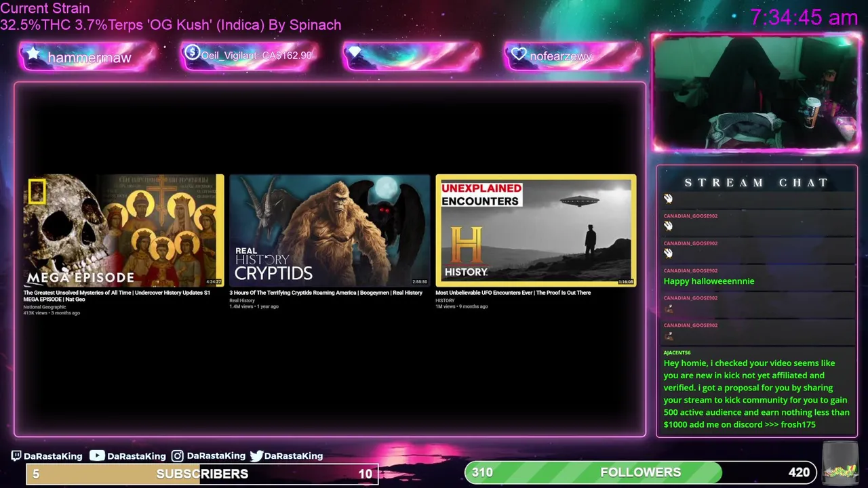Click the 'Happy halloweeennnie' chat message

point(709,281)
